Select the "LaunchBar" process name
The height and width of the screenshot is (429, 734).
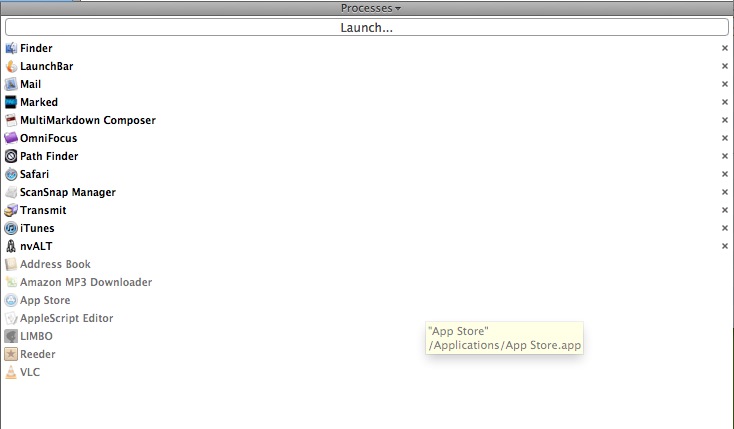[x=46, y=66]
